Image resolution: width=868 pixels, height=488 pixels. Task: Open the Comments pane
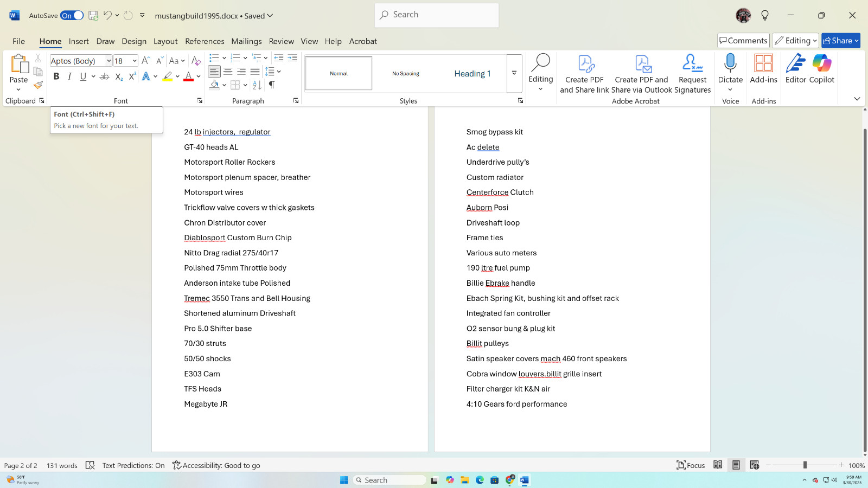(x=743, y=41)
